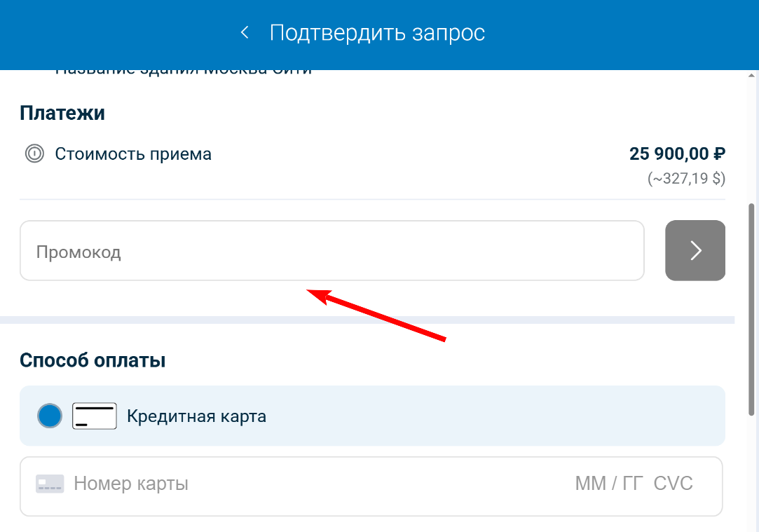This screenshot has height=532, width=759.
Task: Select the Кредитная карта radio button
Action: tap(50, 416)
